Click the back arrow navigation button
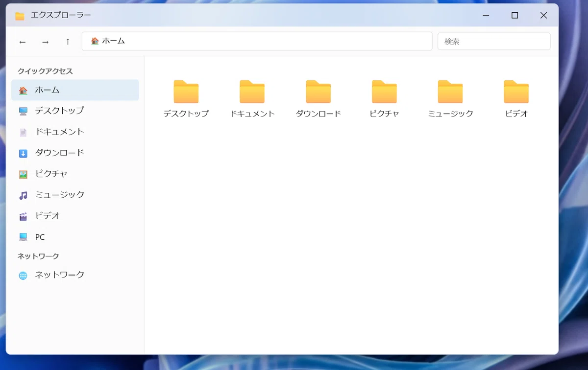 (23, 42)
